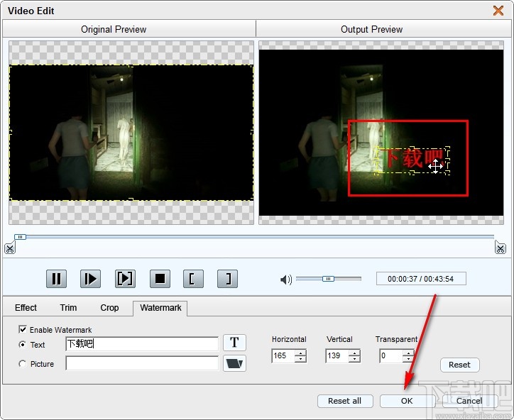Close the Video Edit dialog
This screenshot has width=514, height=420.
(498, 11)
